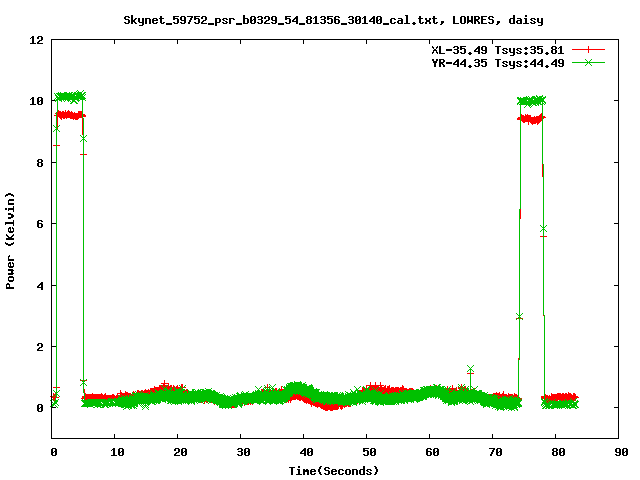Click the x-axis tick label 50
This screenshot has width=640, height=480.
click(369, 452)
